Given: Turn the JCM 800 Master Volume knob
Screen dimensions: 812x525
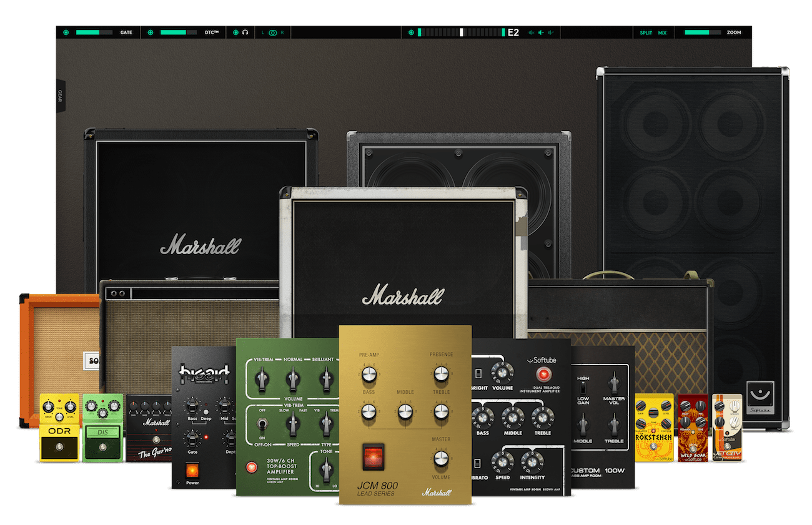Looking at the screenshot, I should pyautogui.click(x=441, y=458).
